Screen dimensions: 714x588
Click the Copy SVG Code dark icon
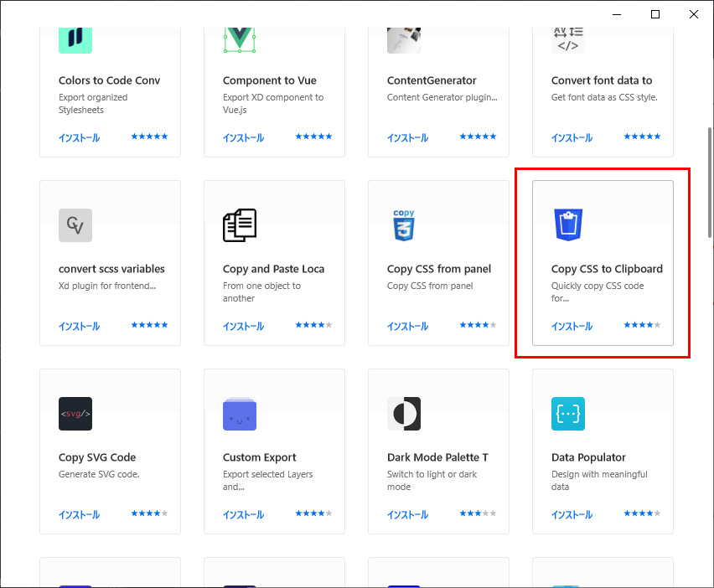coord(75,414)
